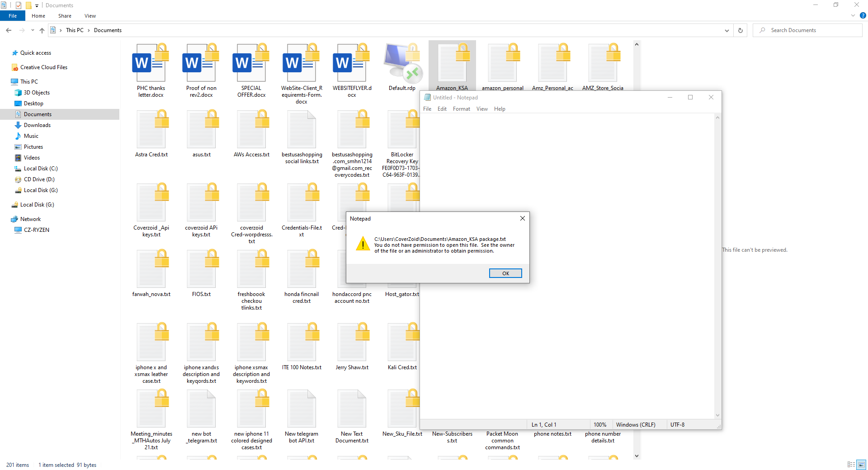
Task: Open Notepad's Format menu
Action: (462, 109)
